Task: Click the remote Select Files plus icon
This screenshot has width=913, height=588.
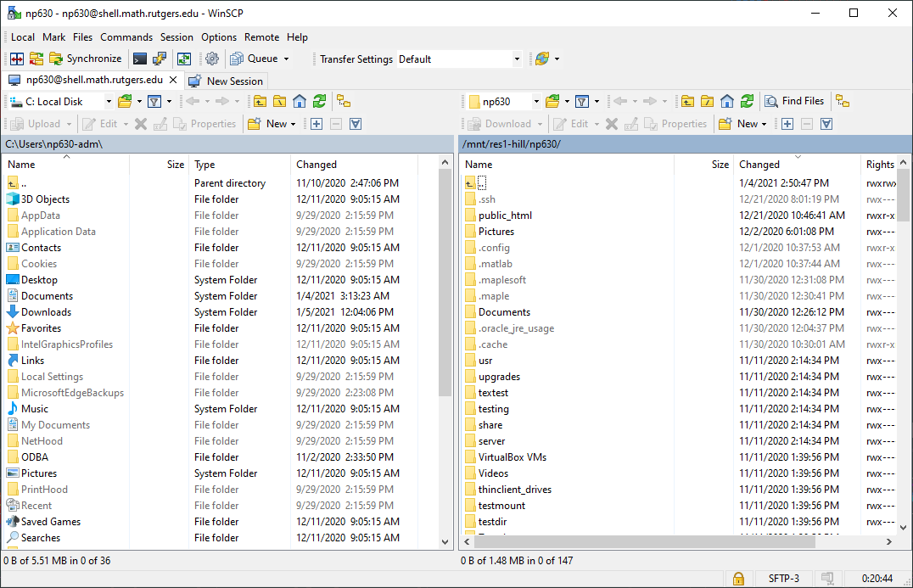Action: pos(787,124)
